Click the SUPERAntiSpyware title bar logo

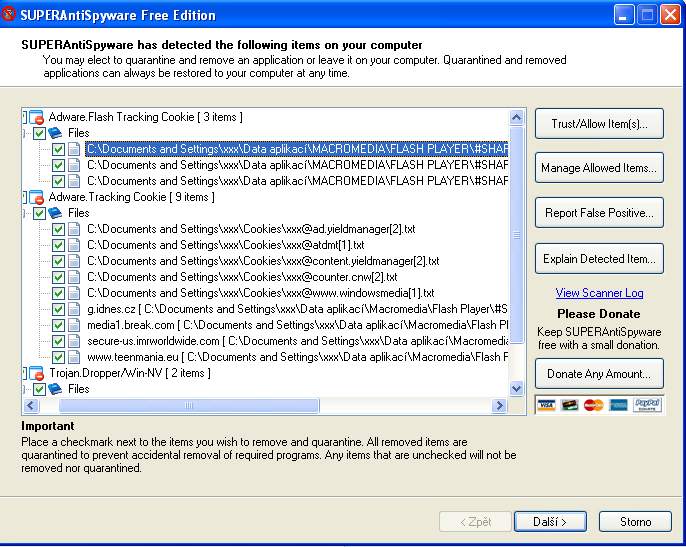8,14
